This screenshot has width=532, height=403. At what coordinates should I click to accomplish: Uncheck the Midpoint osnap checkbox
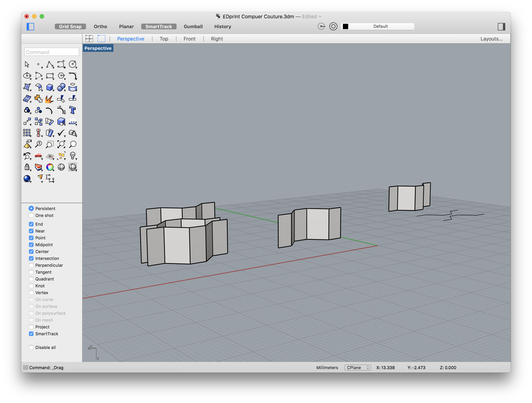[x=31, y=245]
